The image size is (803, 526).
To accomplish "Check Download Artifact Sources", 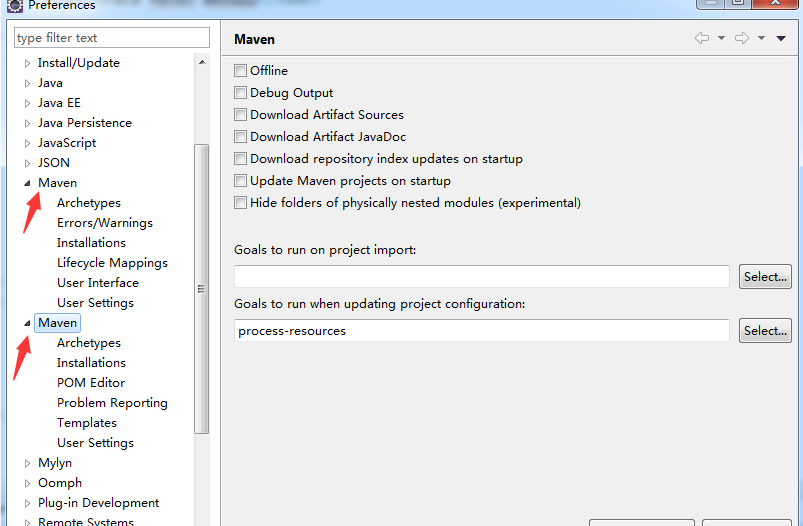I will [x=240, y=114].
